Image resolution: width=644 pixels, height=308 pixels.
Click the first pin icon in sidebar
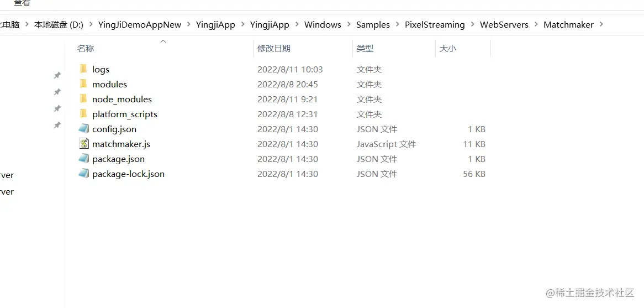[x=57, y=75]
